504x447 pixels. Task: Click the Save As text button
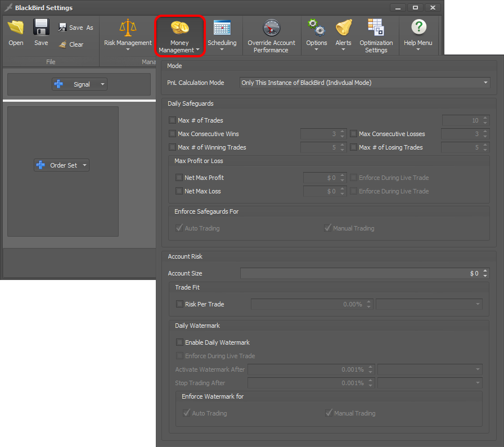click(82, 28)
